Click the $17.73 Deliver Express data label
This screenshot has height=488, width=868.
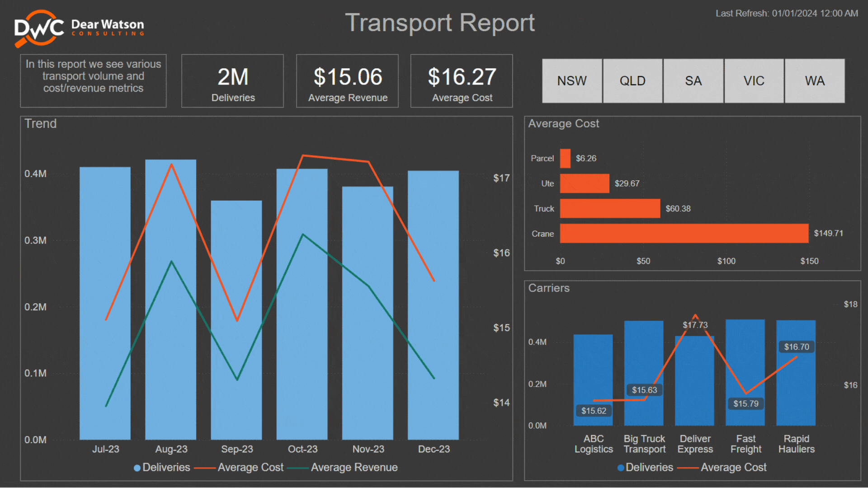695,325
